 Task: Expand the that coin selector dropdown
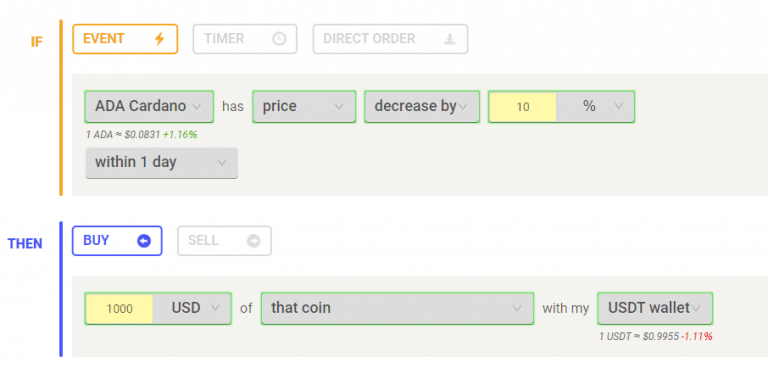click(x=397, y=308)
